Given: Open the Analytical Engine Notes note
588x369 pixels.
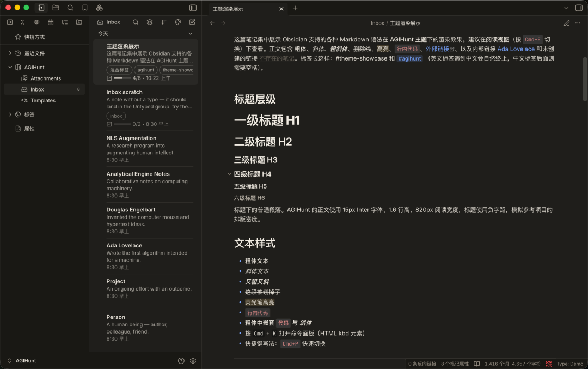Looking at the screenshot, I should pyautogui.click(x=145, y=184).
